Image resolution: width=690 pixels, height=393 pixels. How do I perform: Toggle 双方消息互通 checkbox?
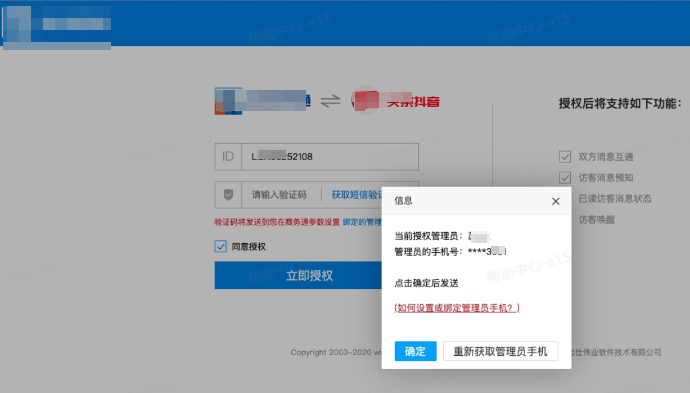(x=565, y=157)
